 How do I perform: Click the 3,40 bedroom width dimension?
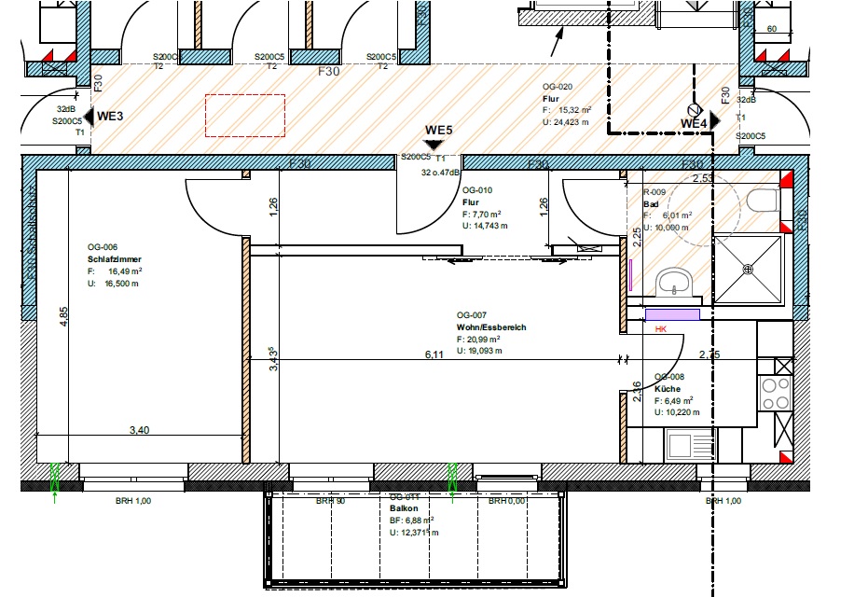point(141,430)
